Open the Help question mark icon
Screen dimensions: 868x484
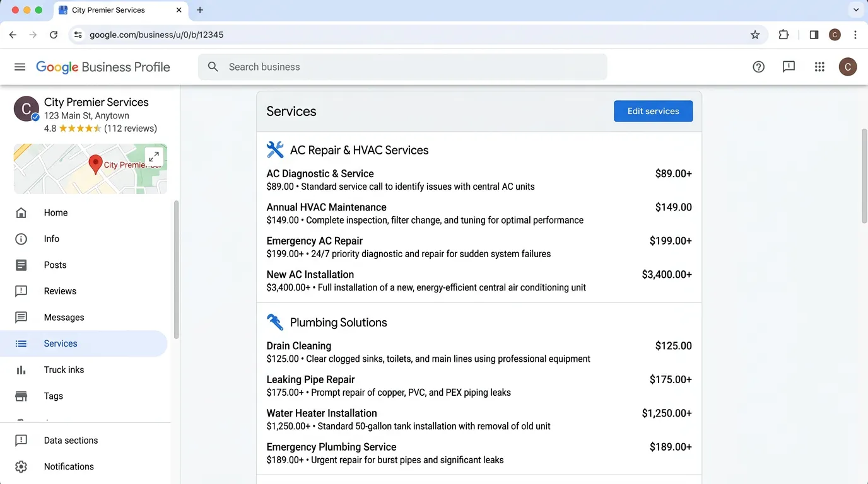[759, 67]
